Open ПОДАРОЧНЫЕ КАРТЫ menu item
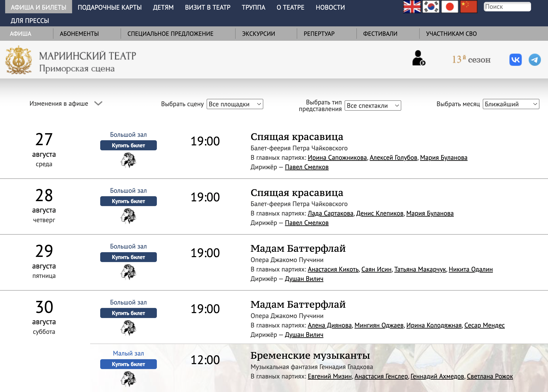 [x=110, y=7]
